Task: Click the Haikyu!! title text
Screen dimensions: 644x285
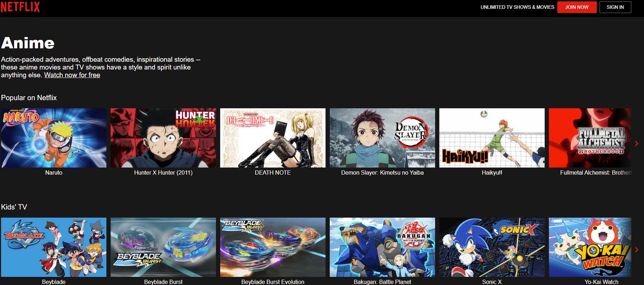Action: pos(492,172)
